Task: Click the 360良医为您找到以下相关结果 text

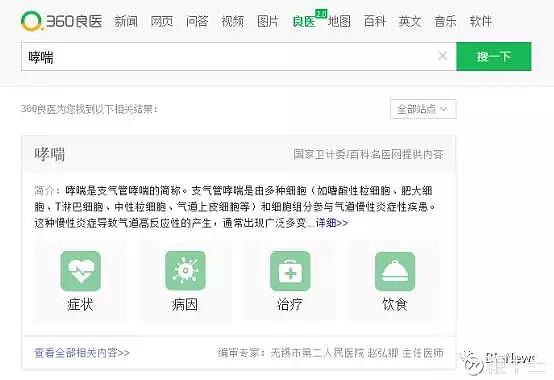Action: point(89,109)
